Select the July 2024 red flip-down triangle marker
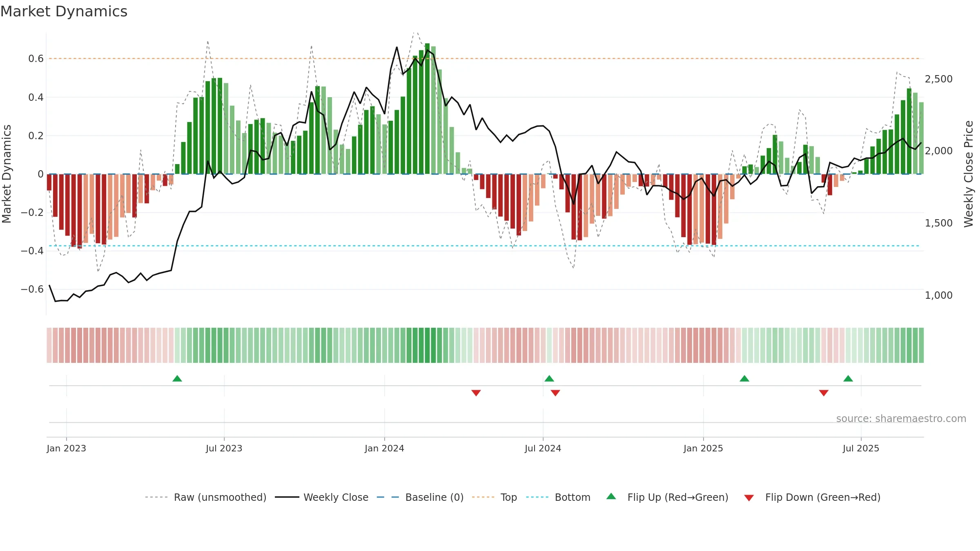 (555, 393)
